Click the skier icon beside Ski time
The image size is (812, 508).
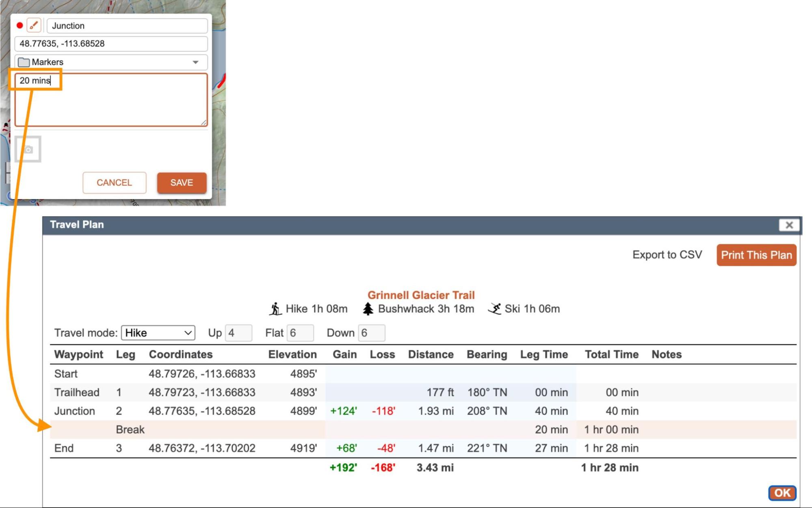pyautogui.click(x=495, y=309)
